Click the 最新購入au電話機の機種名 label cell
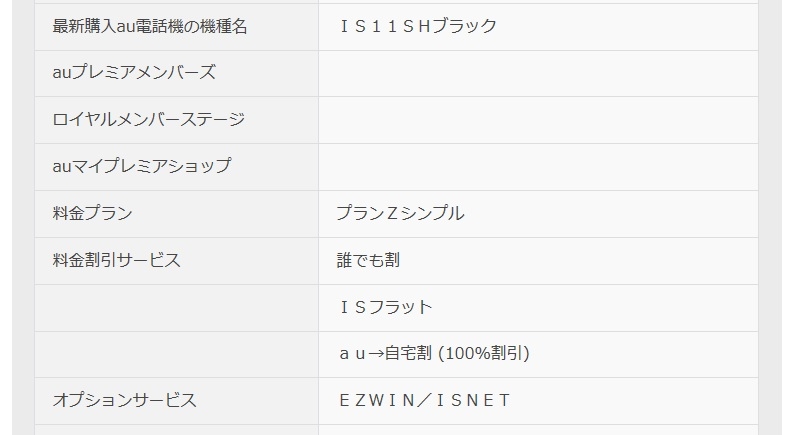The width and height of the screenshot is (790, 435). pyautogui.click(x=176, y=27)
